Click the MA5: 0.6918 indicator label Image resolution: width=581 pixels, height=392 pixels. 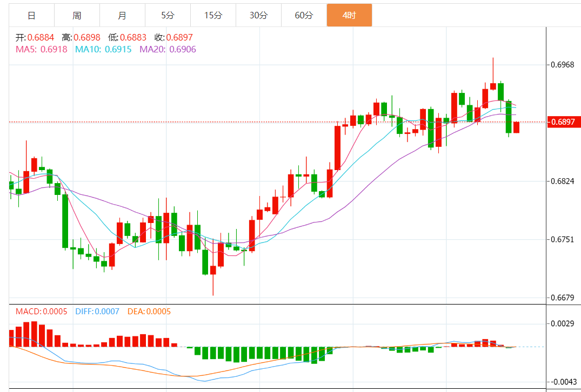[x=42, y=49]
